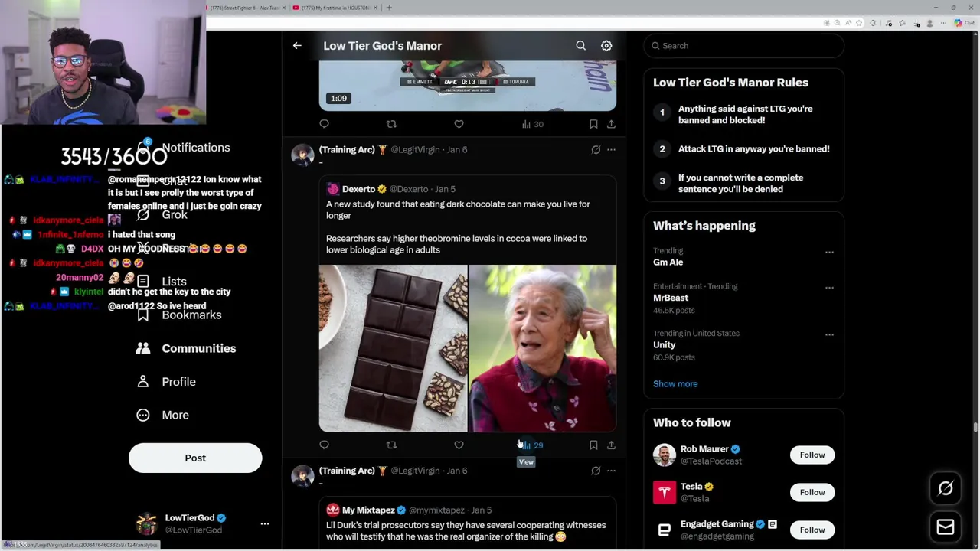Open more options for Unity trend
The image size is (980, 551).
tap(829, 334)
